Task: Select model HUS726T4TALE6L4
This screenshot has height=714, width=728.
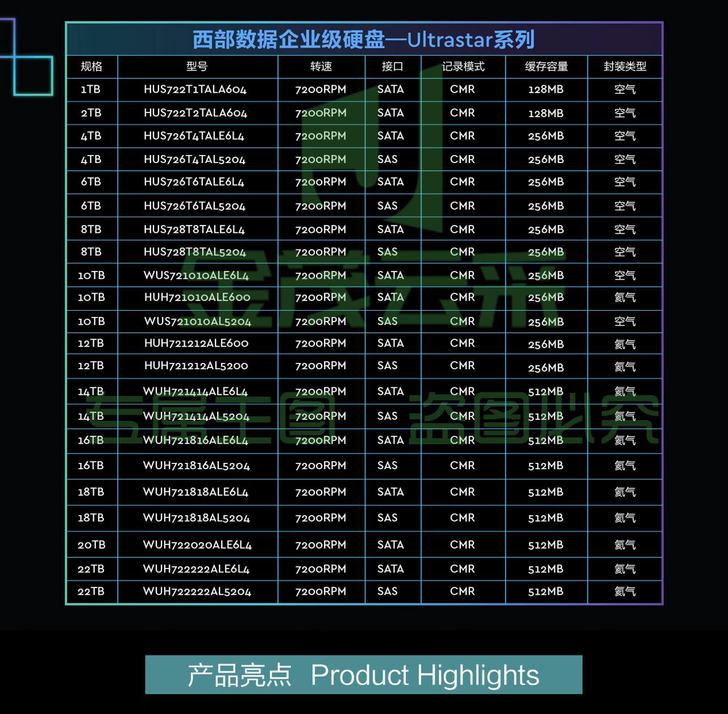Action: click(x=194, y=136)
